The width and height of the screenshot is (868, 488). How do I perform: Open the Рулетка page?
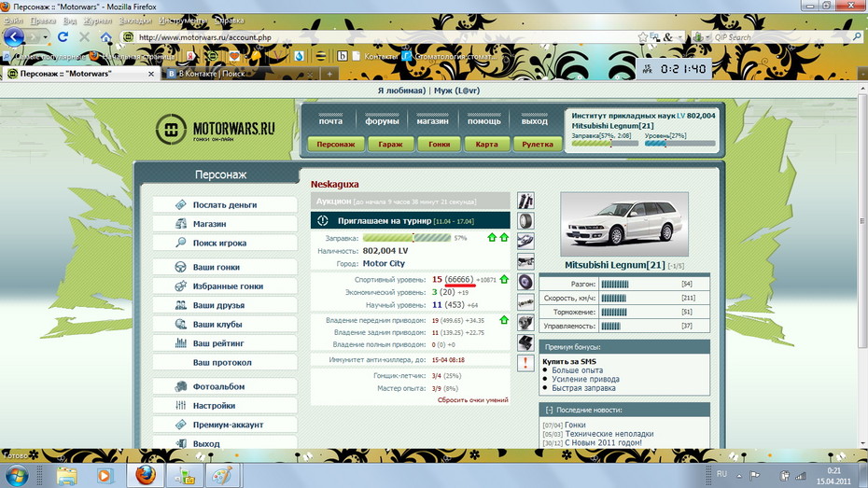pos(538,145)
